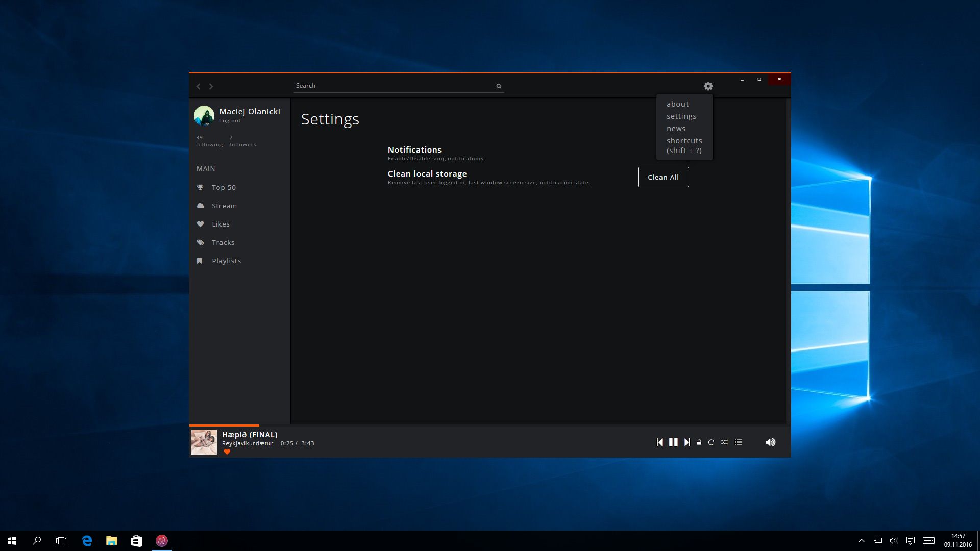Screen dimensions: 980x551
Task: Pause the playing track
Action: [x=673, y=442]
